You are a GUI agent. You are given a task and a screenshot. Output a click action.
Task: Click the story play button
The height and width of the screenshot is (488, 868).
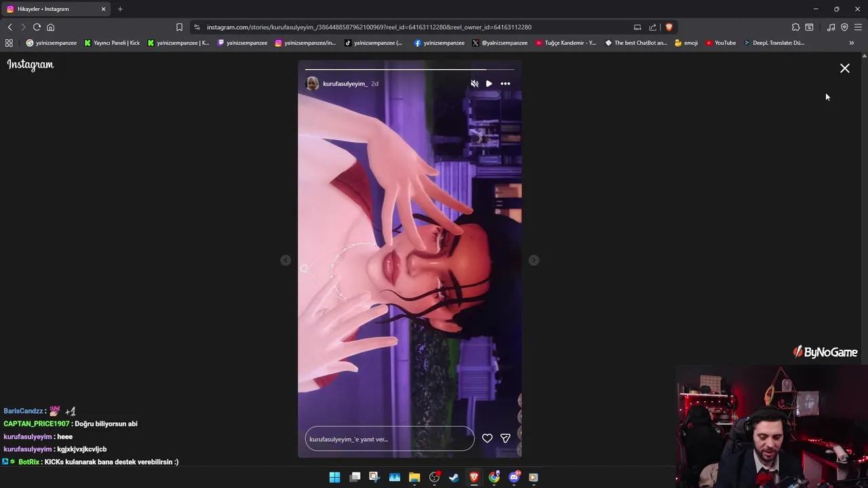(x=489, y=83)
